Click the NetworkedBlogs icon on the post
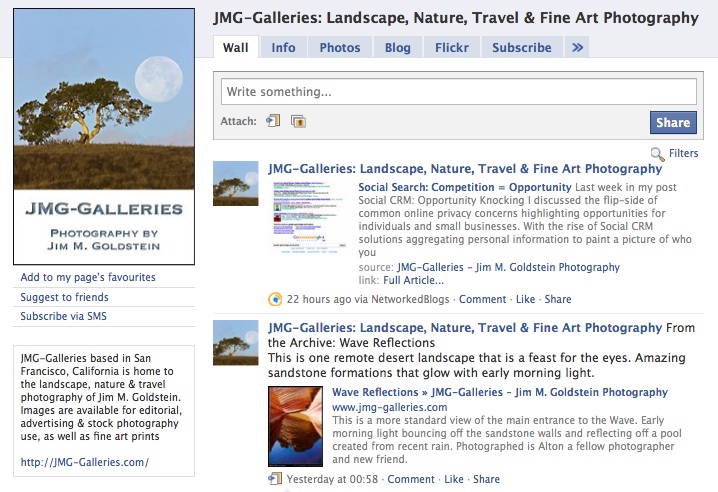Screen dimensions: 718x492 point(275,299)
